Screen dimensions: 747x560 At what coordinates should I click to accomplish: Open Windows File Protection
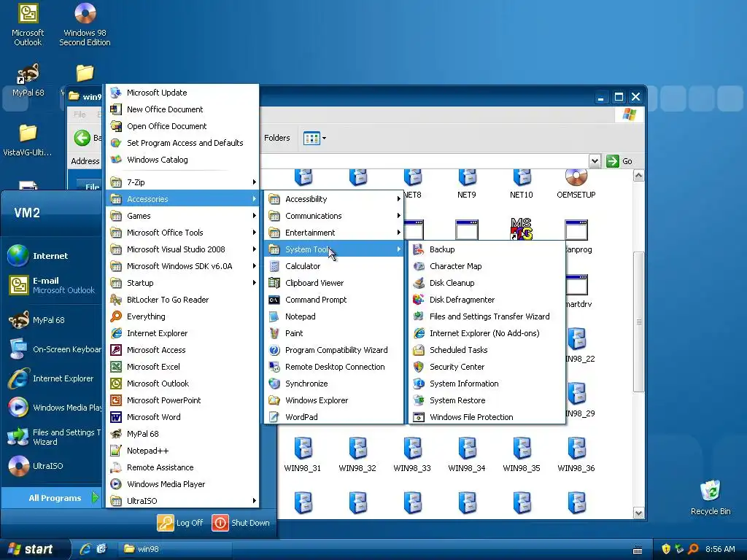pyautogui.click(x=487, y=417)
